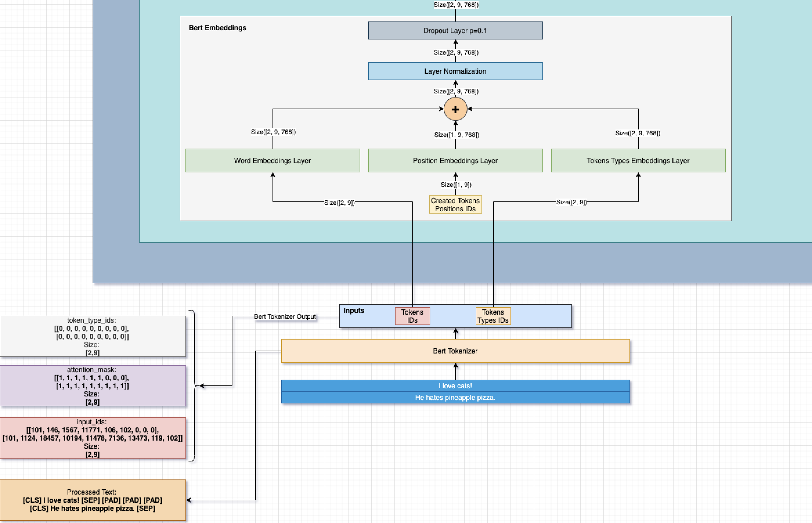
Task: Click the Word Embeddings Layer box
Action: (273, 160)
